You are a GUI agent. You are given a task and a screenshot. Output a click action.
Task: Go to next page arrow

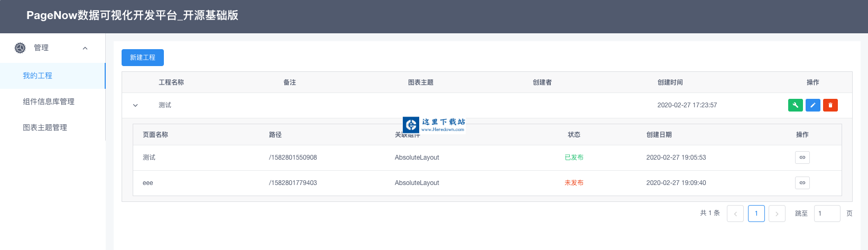pos(777,214)
